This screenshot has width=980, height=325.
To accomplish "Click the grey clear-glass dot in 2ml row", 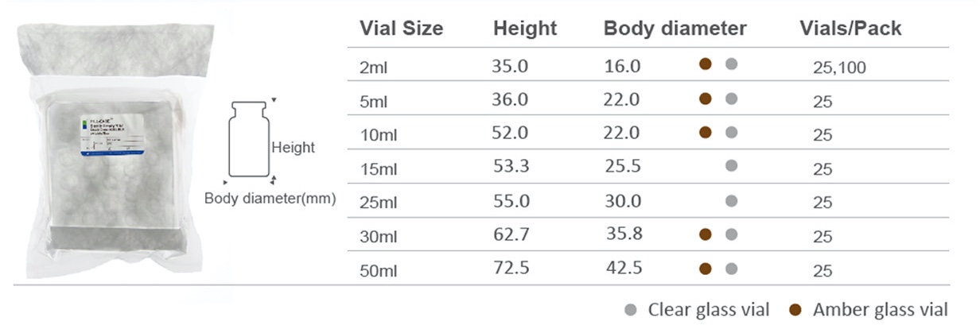I will [x=732, y=64].
